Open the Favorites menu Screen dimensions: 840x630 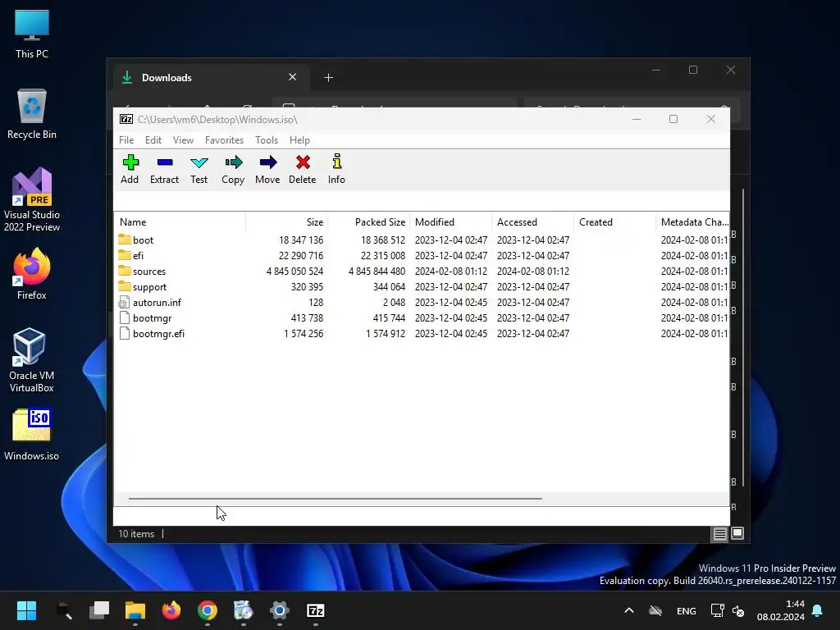[x=224, y=139]
